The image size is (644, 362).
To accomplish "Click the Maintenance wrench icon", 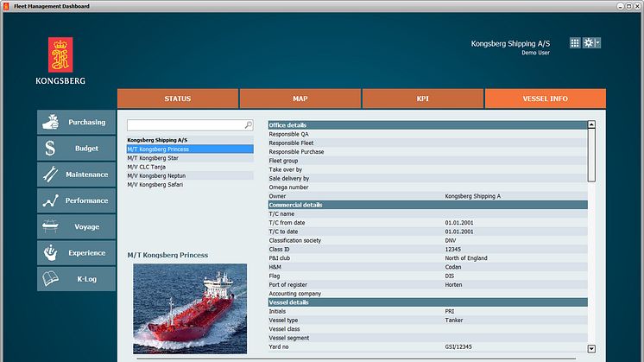I will (51, 175).
